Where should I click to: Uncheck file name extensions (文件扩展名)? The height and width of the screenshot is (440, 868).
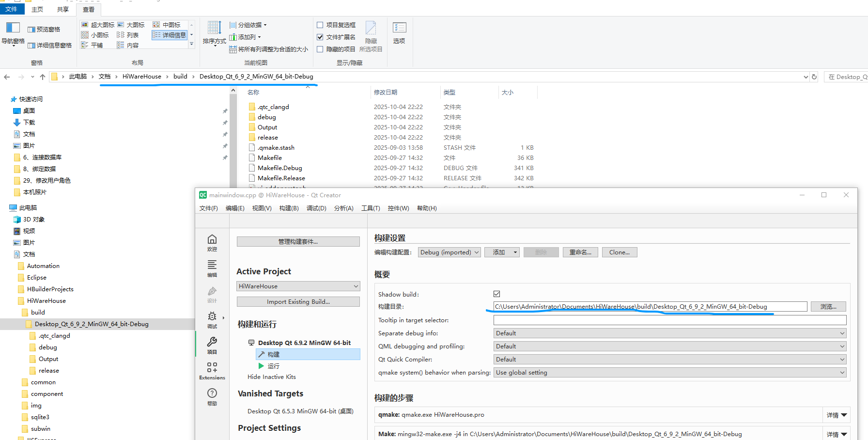pyautogui.click(x=320, y=37)
